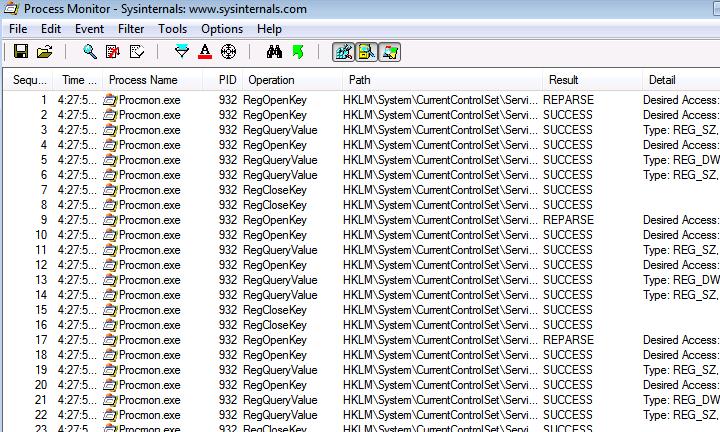Click Procmon.exe icon in row 15
720x432 pixels.
point(110,310)
